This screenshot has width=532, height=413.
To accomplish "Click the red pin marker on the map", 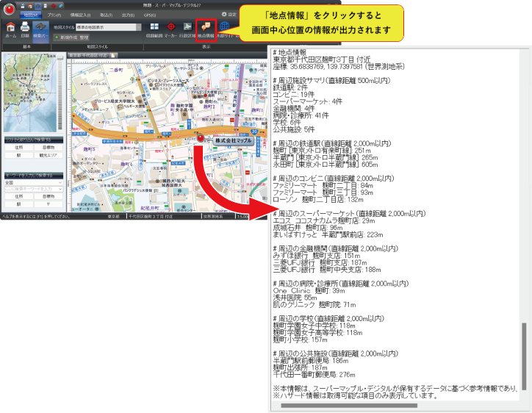I will [x=201, y=137].
